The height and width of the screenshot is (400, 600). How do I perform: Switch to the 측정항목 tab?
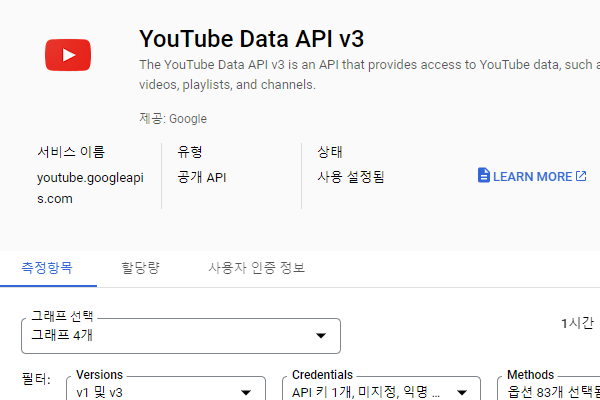[x=47, y=268]
